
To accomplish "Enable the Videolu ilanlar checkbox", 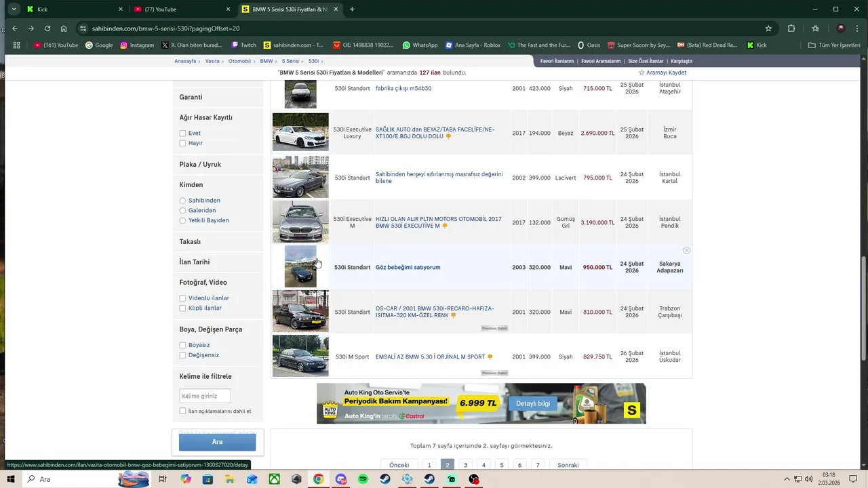I will pos(182,298).
